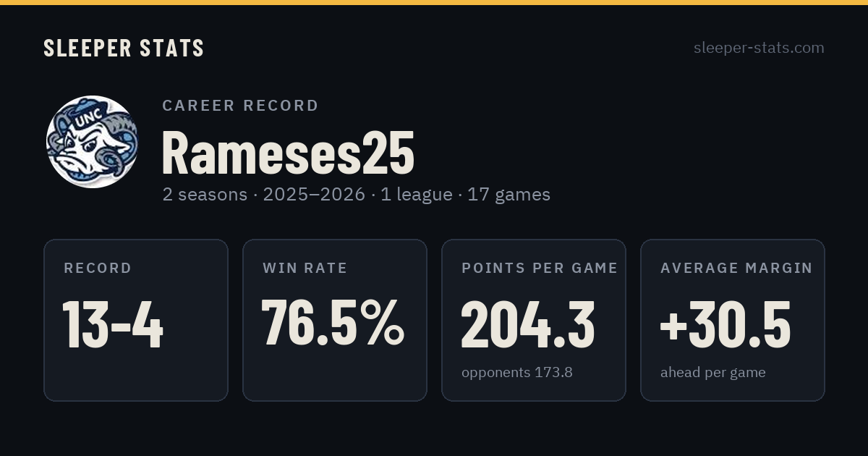Screen dimensions: 868x456
Task: Select the Average Margin stat card
Action: point(733,320)
